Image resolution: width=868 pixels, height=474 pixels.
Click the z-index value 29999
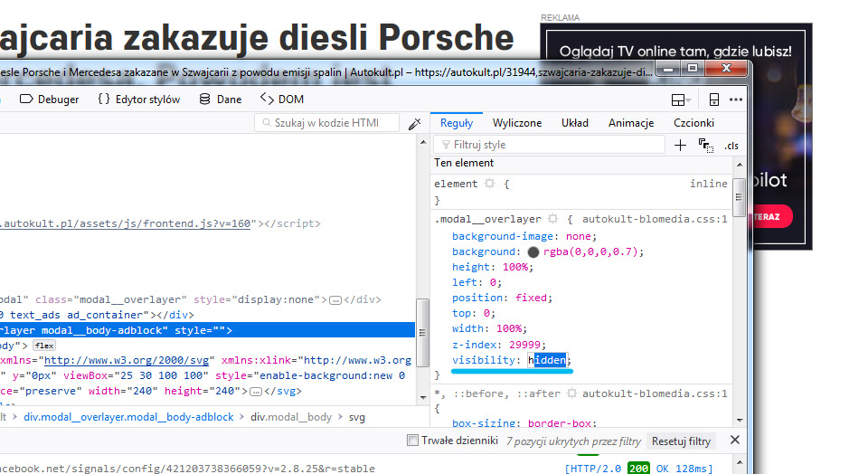[524, 345]
